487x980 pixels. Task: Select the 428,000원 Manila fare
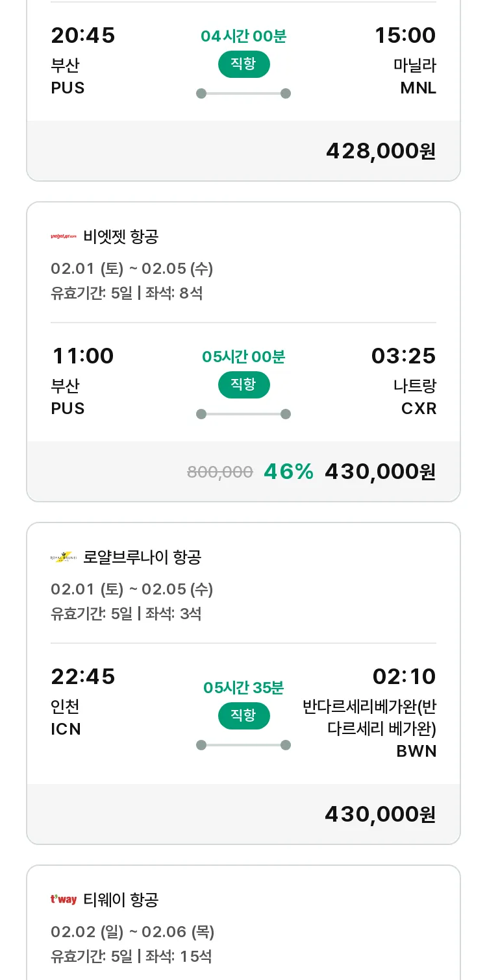(x=381, y=151)
